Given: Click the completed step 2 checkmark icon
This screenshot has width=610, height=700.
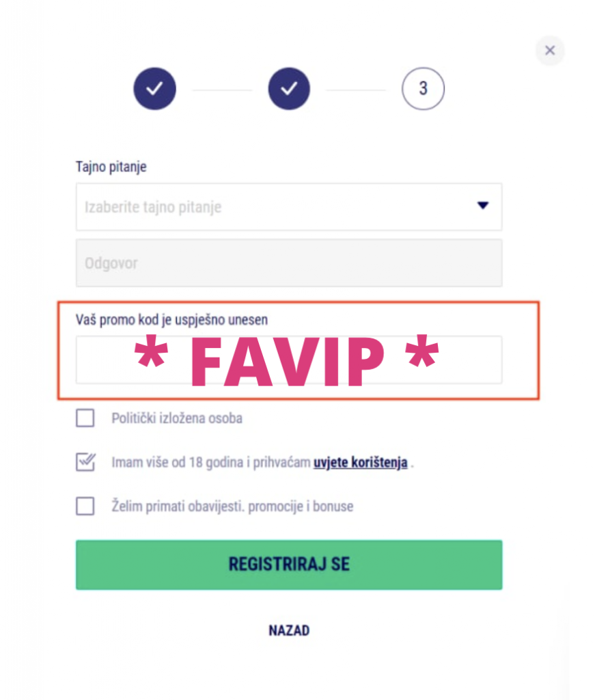Looking at the screenshot, I should [x=289, y=88].
